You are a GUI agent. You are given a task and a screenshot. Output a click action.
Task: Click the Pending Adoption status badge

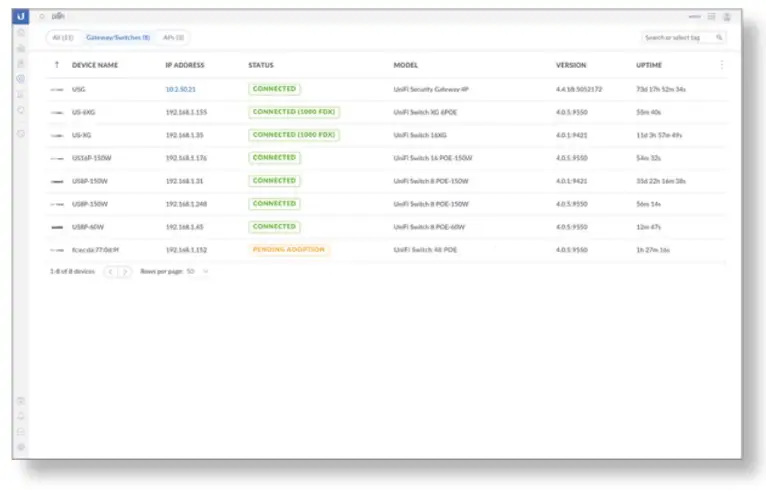(x=289, y=250)
